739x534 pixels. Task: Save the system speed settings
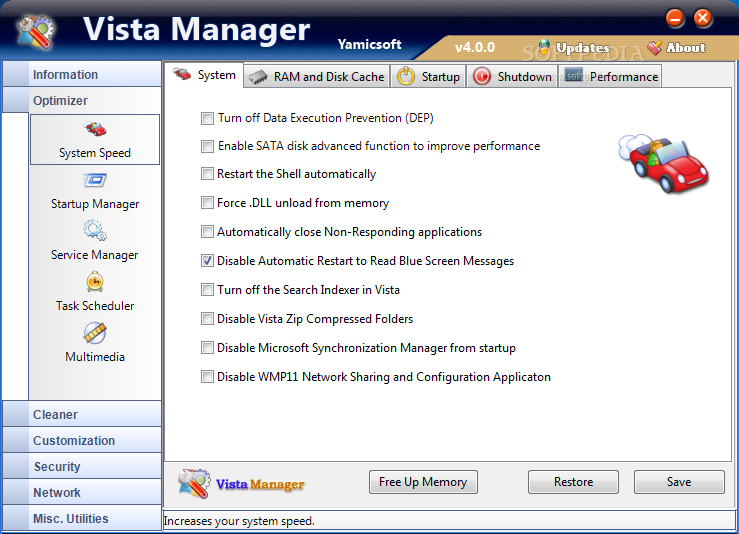click(679, 482)
